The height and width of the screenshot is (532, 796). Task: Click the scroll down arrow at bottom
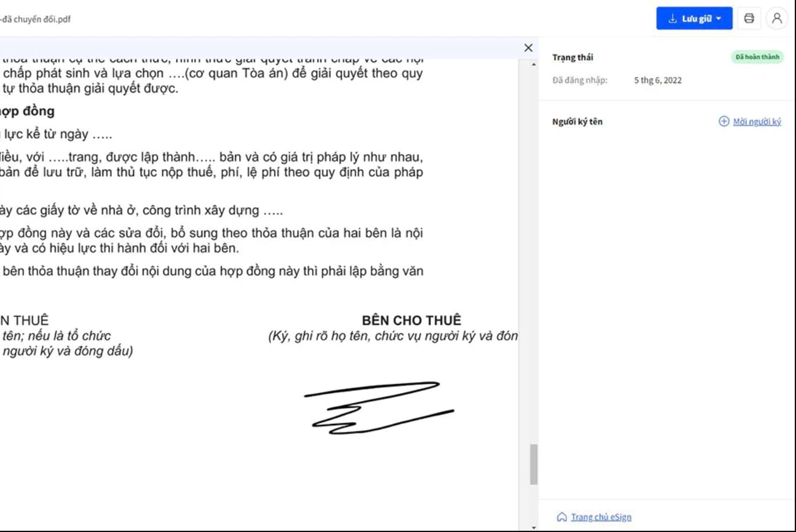(533, 527)
